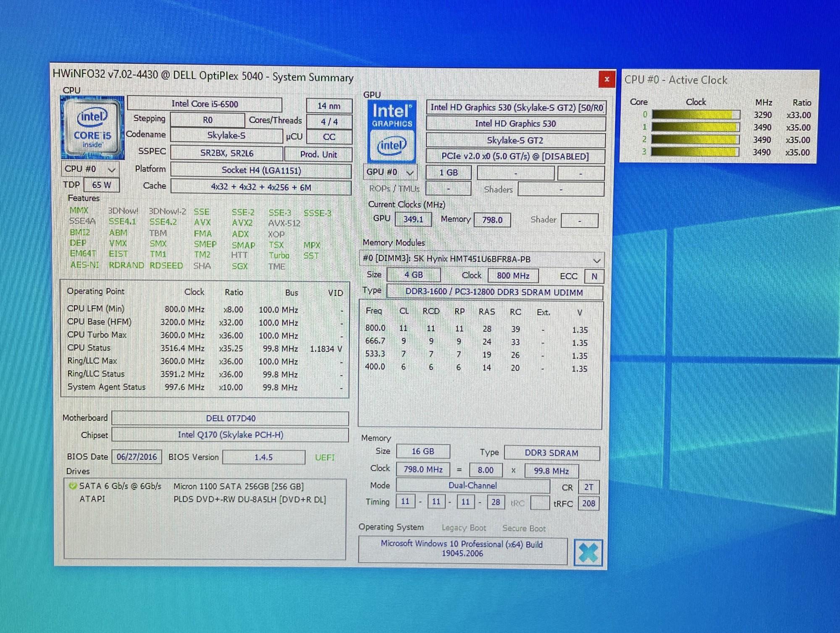Click the module Size 4 GB field
The image size is (840, 633).
pos(414,275)
